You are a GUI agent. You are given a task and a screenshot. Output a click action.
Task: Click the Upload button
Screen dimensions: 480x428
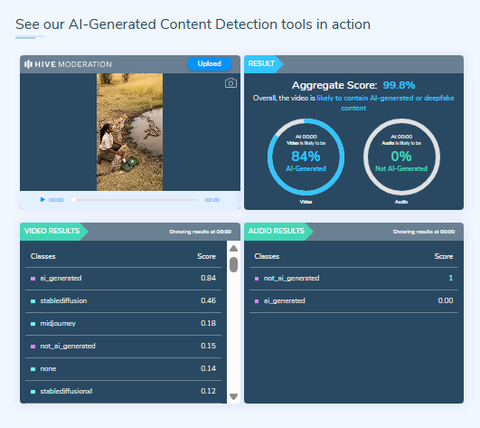coord(209,64)
